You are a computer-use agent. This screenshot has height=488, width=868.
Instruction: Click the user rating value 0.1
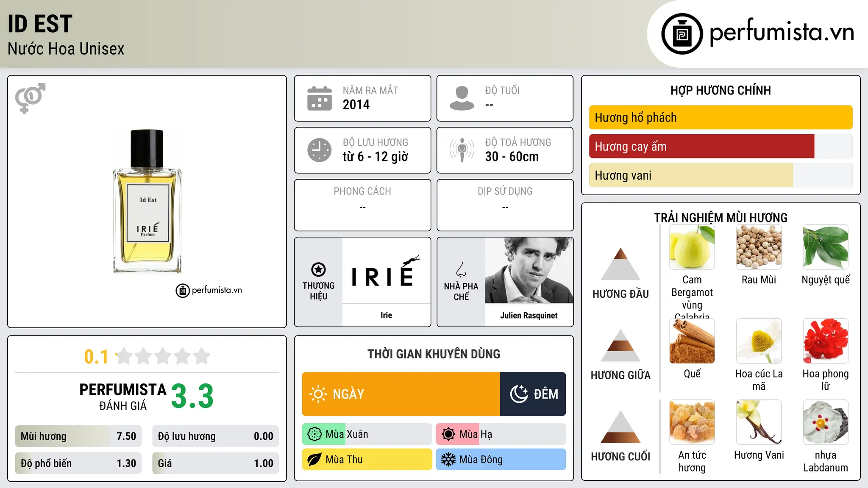pos(96,357)
